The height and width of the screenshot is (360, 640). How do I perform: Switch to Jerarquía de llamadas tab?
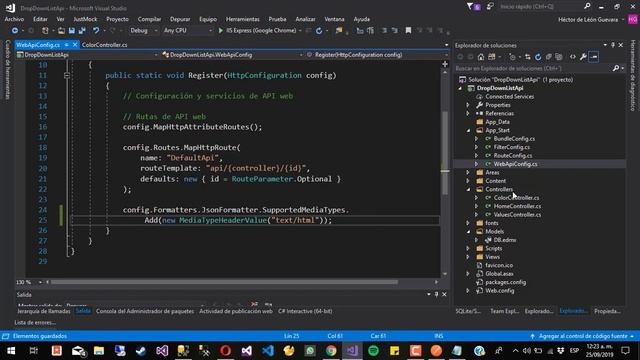[44, 311]
